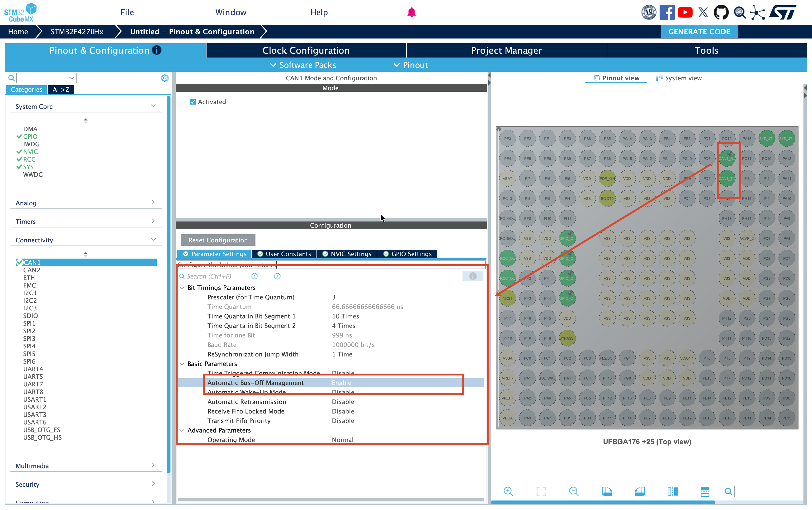Expand the Timers category
Screen dimensions: 812x510
click(x=153, y=221)
